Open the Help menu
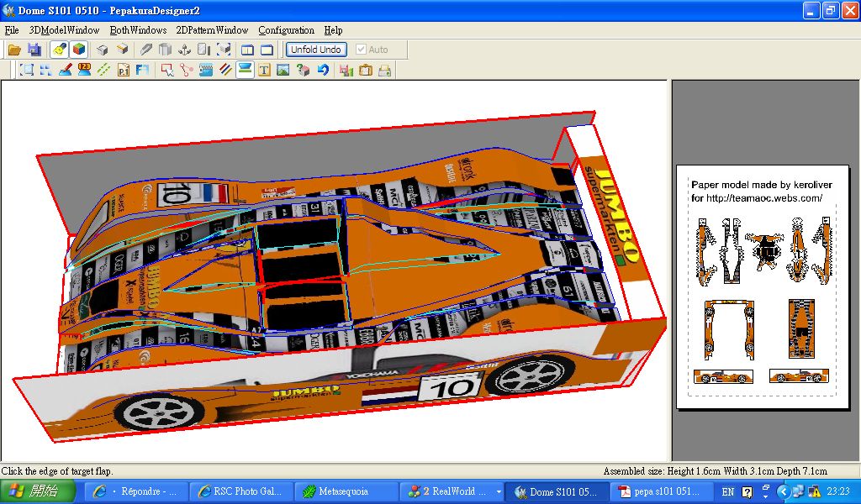The height and width of the screenshot is (504, 861). point(333,30)
